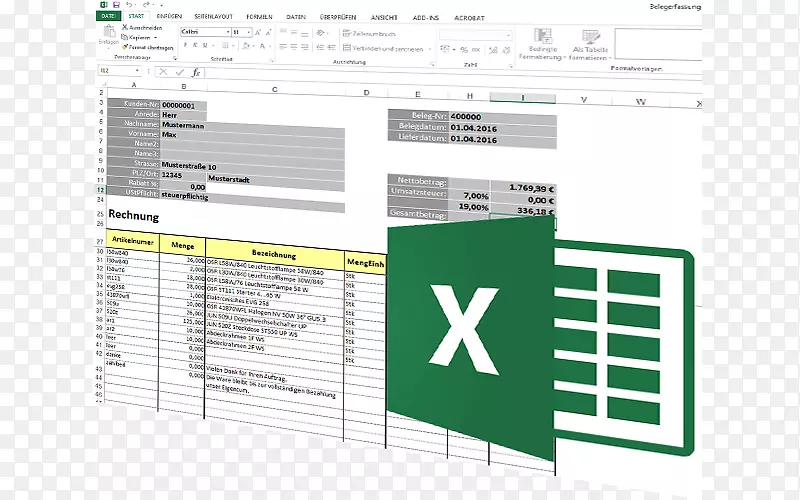Align cell text right
The width and height of the screenshot is (800, 500).
pos(305,47)
